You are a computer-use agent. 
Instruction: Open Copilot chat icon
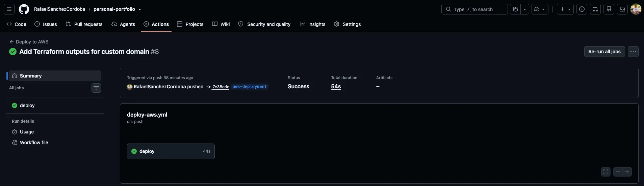[x=515, y=9]
